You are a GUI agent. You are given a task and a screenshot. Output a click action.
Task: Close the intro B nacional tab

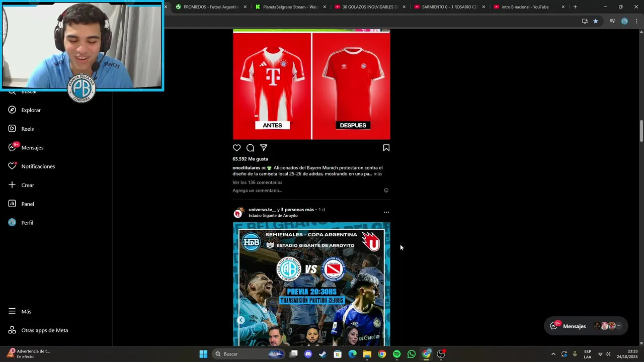tap(563, 7)
